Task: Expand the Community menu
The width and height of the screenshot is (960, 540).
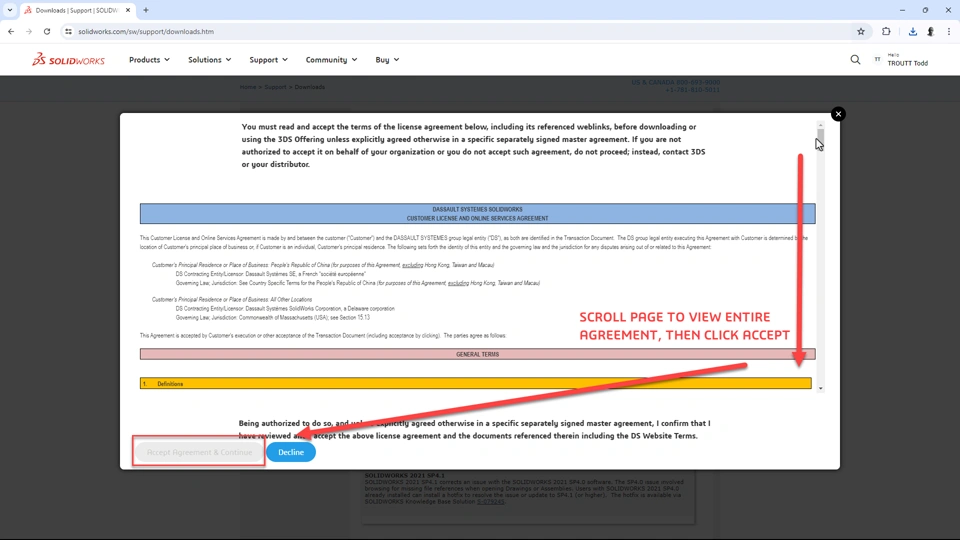Action: point(331,59)
